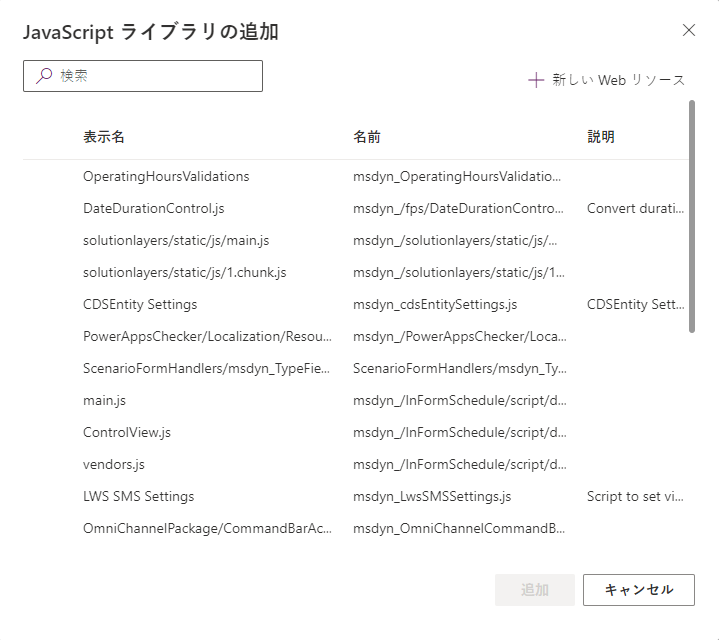Click msdyn_cdsEntitySettings.js name cell

coord(435,304)
